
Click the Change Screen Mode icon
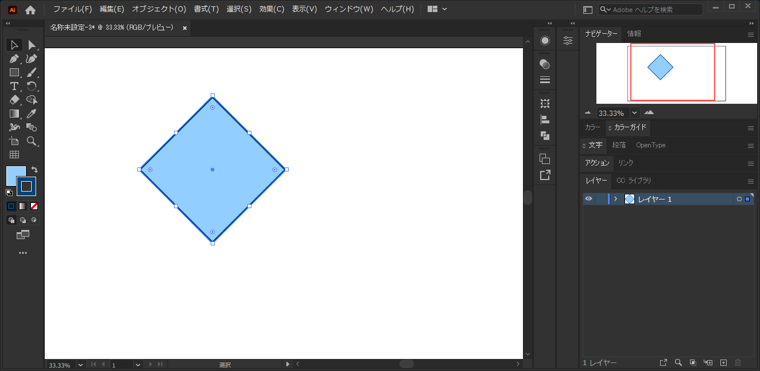(x=23, y=235)
